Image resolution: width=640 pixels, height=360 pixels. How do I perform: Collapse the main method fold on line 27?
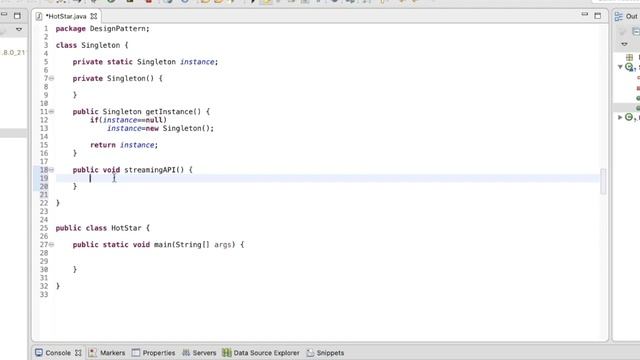tap(52, 244)
